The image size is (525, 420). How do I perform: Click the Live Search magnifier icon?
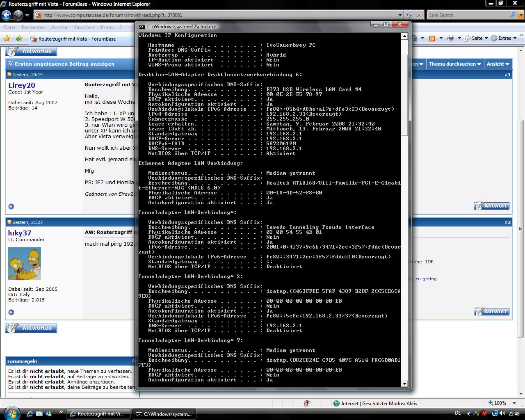click(x=513, y=15)
